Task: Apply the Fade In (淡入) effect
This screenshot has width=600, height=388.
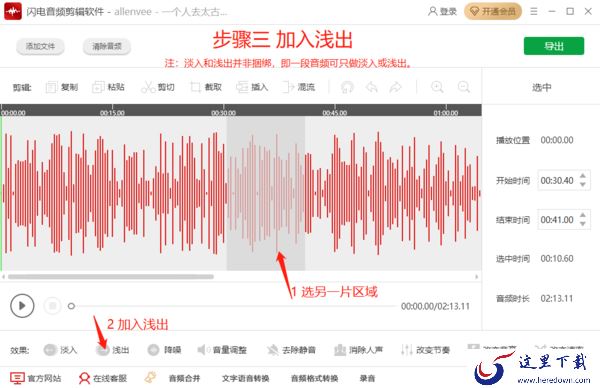Action: 60,350
